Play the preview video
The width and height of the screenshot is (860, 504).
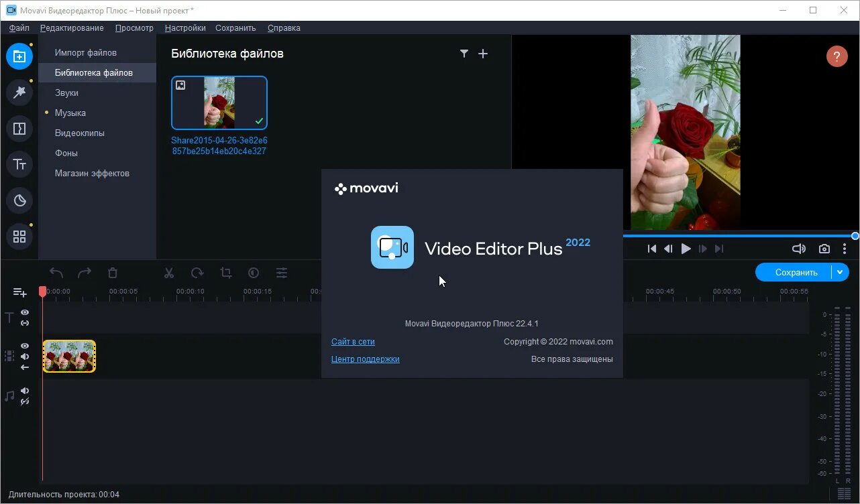click(x=686, y=249)
